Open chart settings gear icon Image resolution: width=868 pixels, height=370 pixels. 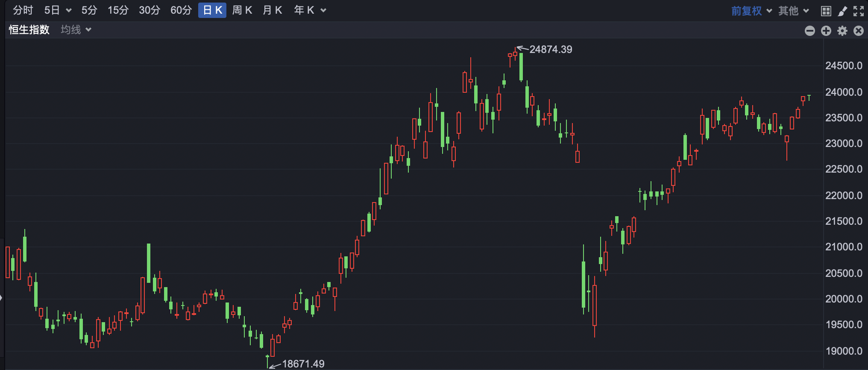pyautogui.click(x=842, y=31)
